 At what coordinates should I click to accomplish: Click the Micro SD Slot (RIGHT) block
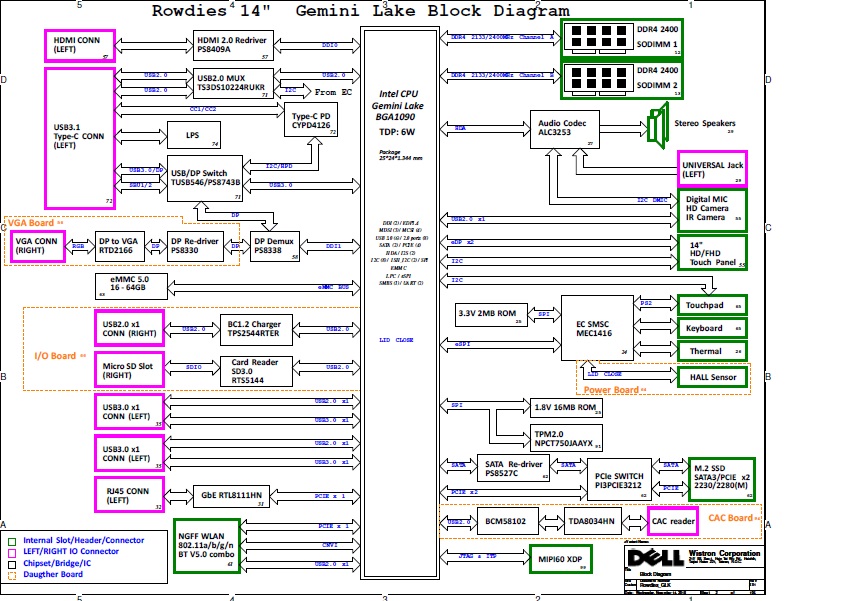pos(129,370)
